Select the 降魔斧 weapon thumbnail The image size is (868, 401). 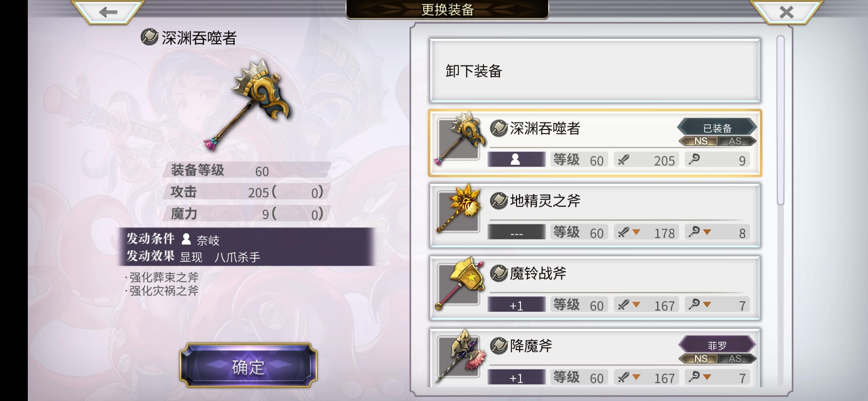[x=459, y=356]
